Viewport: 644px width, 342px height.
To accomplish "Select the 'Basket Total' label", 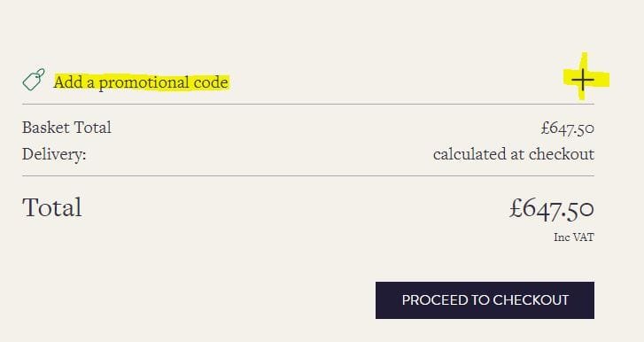I will [x=66, y=128].
